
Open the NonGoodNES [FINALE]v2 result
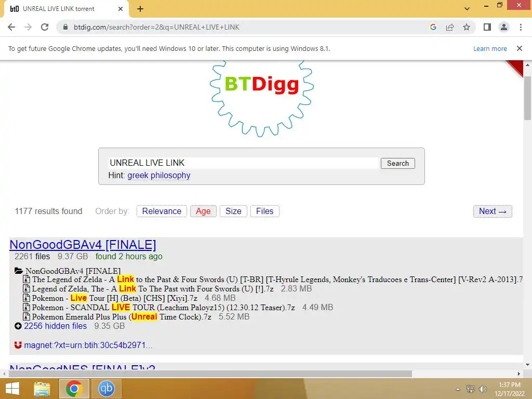pyautogui.click(x=83, y=366)
